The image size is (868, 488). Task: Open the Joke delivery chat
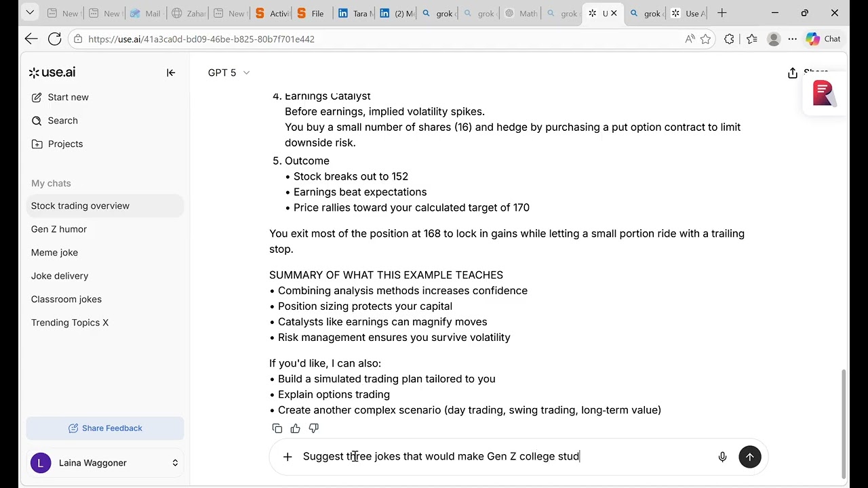tap(105, 276)
